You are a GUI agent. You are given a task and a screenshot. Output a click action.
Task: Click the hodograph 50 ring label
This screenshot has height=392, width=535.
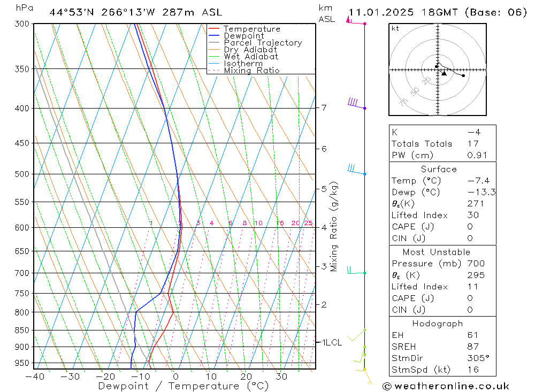(415, 91)
